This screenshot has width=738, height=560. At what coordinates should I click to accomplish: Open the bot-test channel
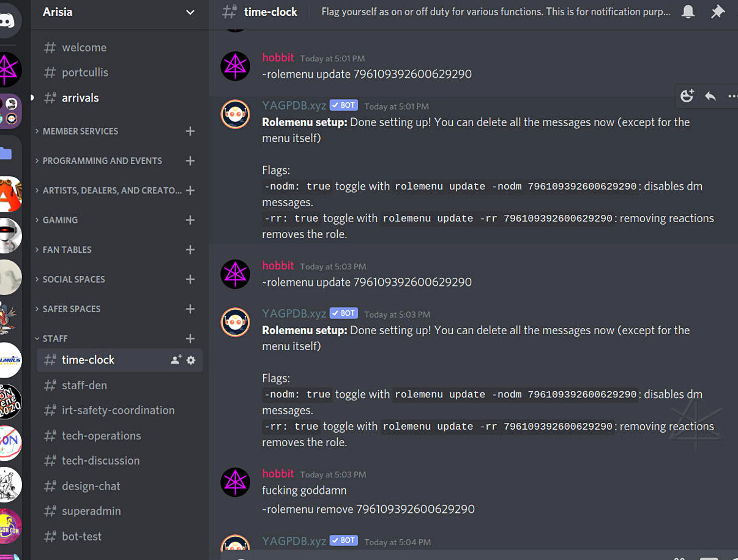81,536
